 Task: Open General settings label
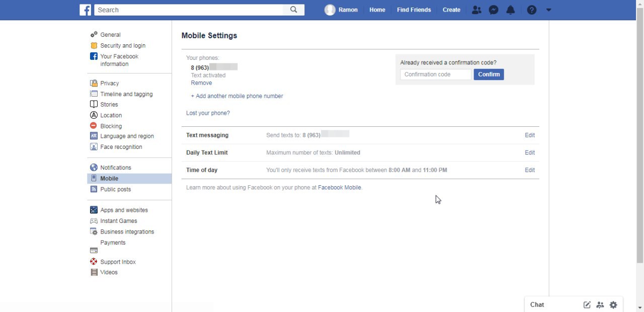(x=110, y=35)
